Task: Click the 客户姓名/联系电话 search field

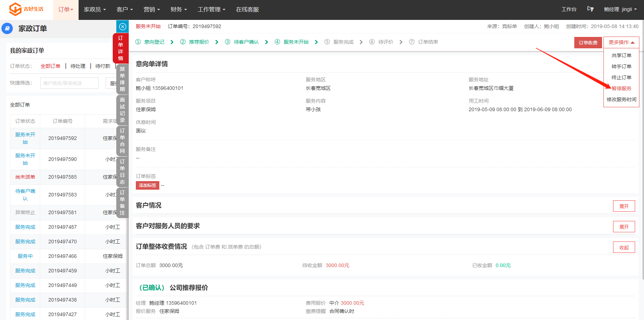Action: tap(69, 83)
